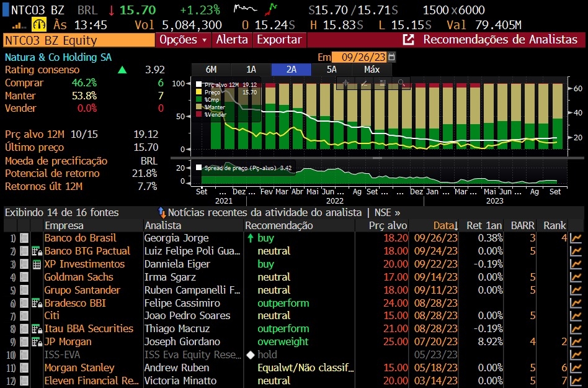The width and height of the screenshot is (588, 388).
Task: Click the locked model icon for Bradesco BBI
Action: tap(37, 303)
